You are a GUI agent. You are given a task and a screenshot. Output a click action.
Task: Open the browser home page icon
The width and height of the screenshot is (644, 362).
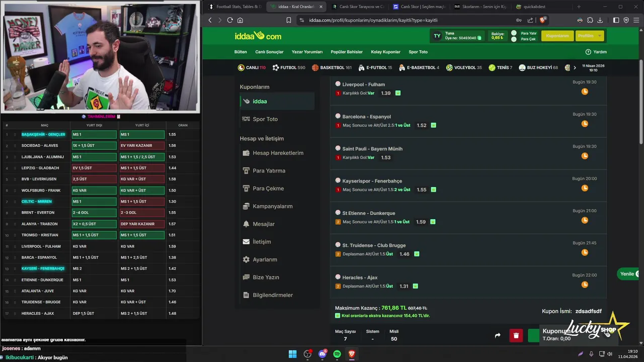pyautogui.click(x=240, y=20)
